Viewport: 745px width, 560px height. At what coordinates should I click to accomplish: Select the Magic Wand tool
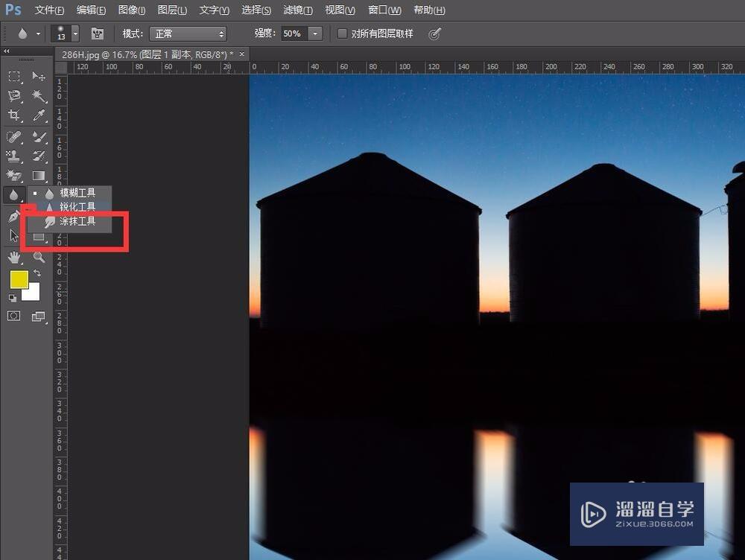tap(39, 96)
